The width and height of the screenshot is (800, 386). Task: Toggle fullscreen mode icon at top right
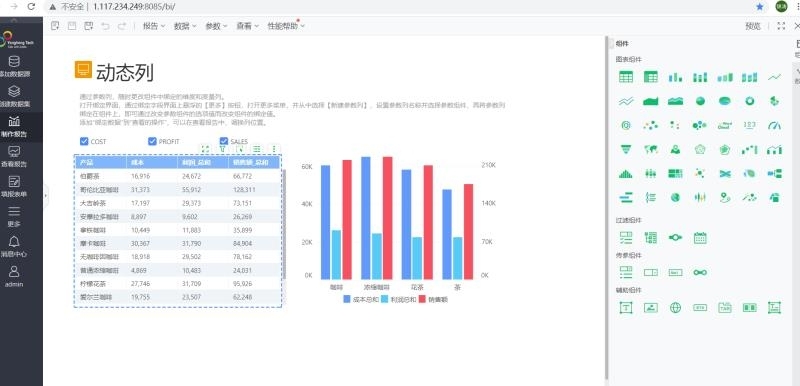(x=781, y=26)
